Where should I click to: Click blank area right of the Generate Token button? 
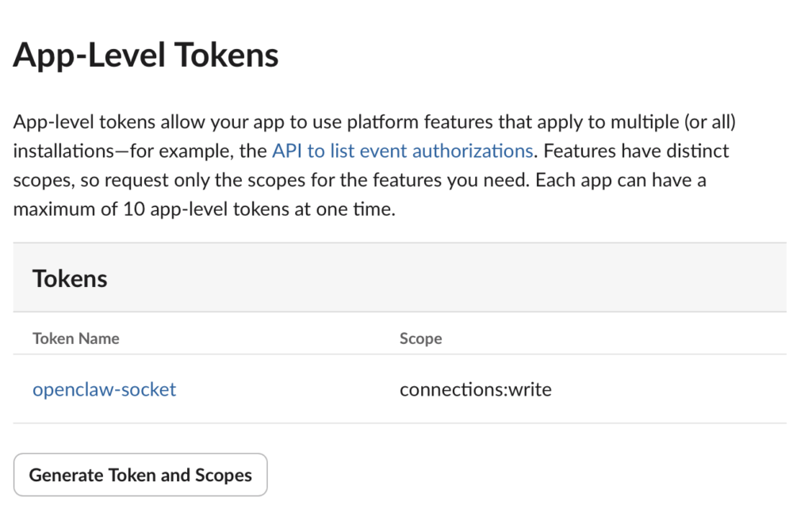[515, 475]
